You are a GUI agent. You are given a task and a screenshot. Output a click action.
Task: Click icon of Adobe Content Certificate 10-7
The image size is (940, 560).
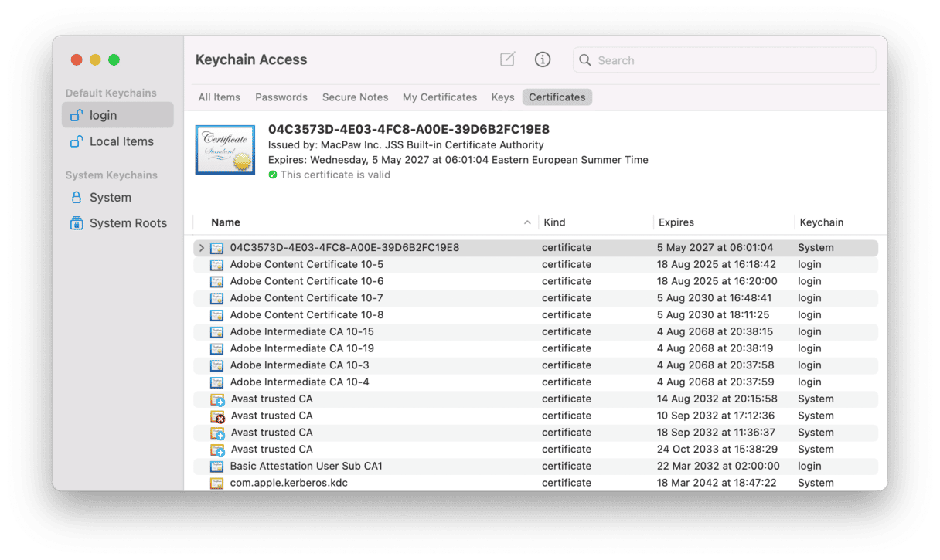[216, 298]
